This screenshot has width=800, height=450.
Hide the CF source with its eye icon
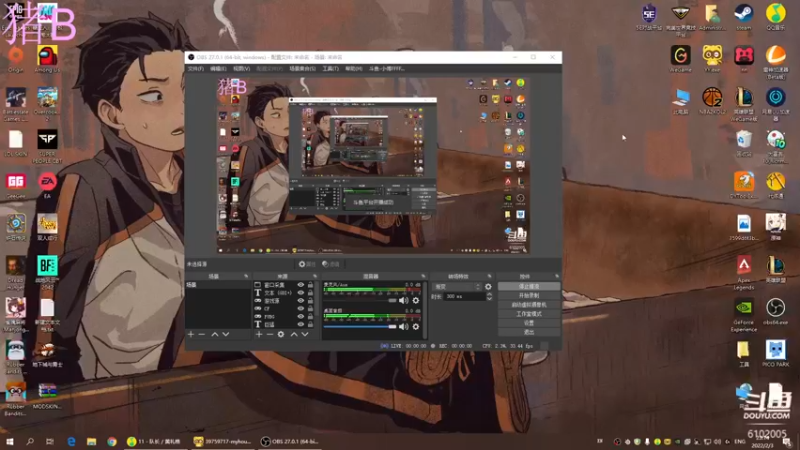[301, 309]
